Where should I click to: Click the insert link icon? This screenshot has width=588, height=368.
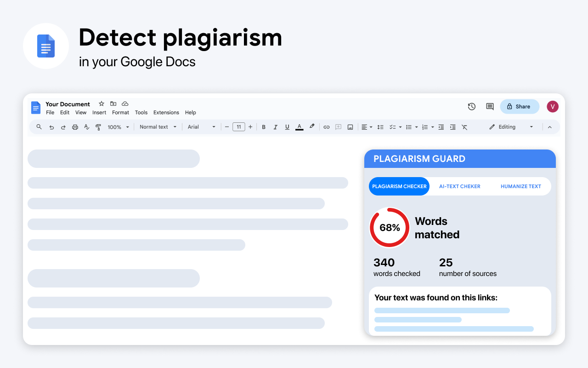coord(327,127)
